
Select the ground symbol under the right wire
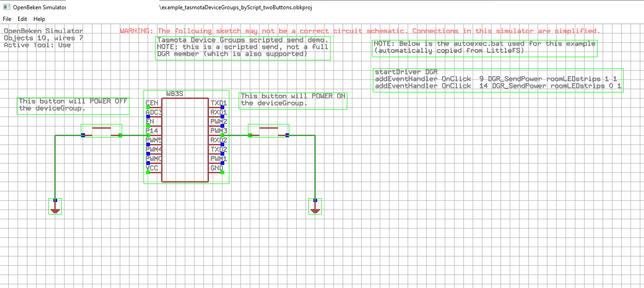click(315, 207)
